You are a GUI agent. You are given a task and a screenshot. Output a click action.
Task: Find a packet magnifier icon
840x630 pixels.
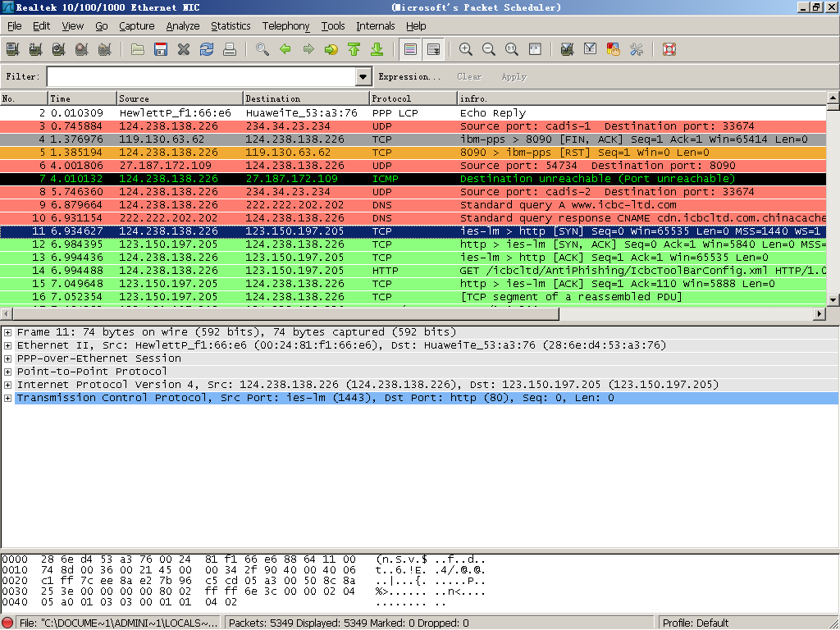point(262,49)
